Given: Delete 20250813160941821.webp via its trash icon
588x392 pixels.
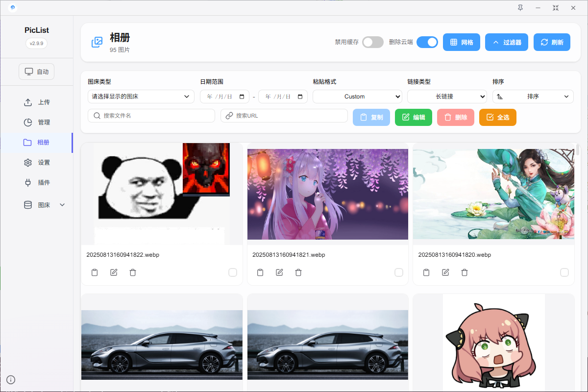Looking at the screenshot, I should [298, 272].
